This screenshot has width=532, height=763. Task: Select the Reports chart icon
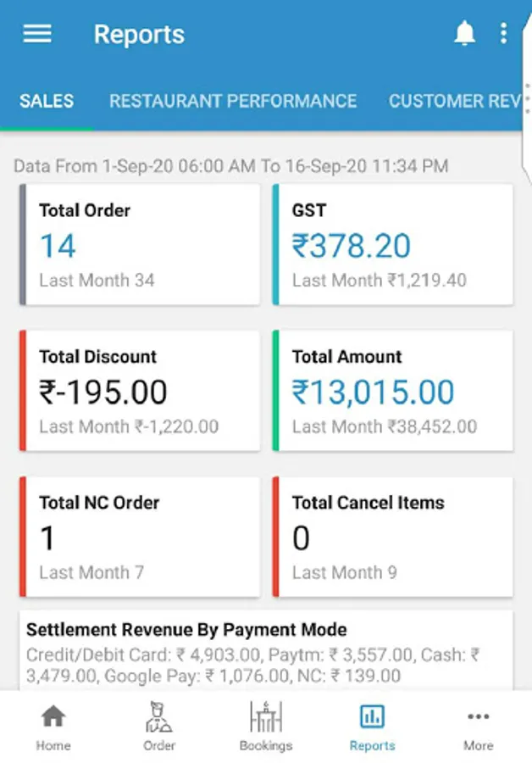(x=372, y=717)
